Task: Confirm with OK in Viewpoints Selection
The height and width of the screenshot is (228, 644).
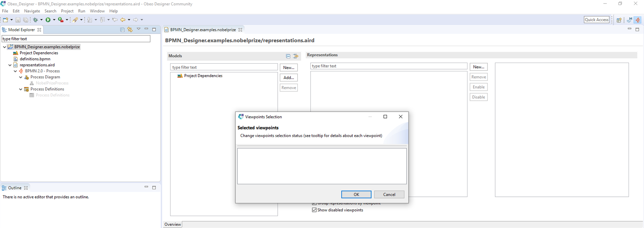Action: click(356, 195)
